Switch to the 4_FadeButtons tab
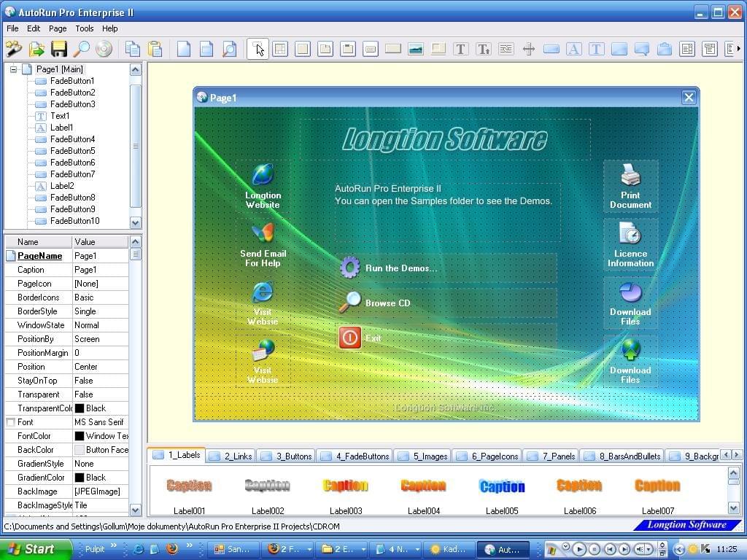 355,456
